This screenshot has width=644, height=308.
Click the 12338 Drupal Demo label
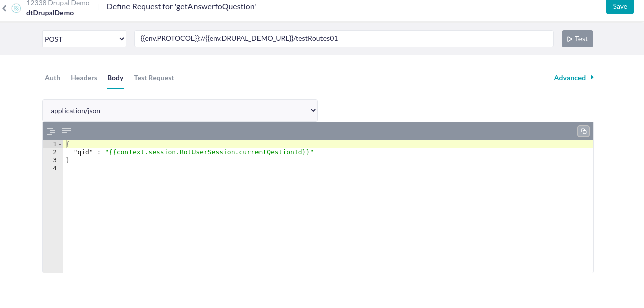(58, 3)
